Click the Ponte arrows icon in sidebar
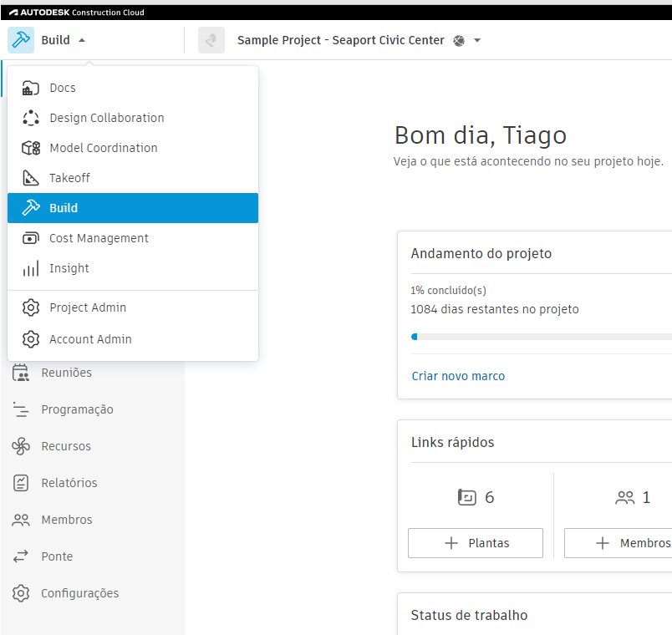Image resolution: width=672 pixels, height=635 pixels. coord(21,556)
